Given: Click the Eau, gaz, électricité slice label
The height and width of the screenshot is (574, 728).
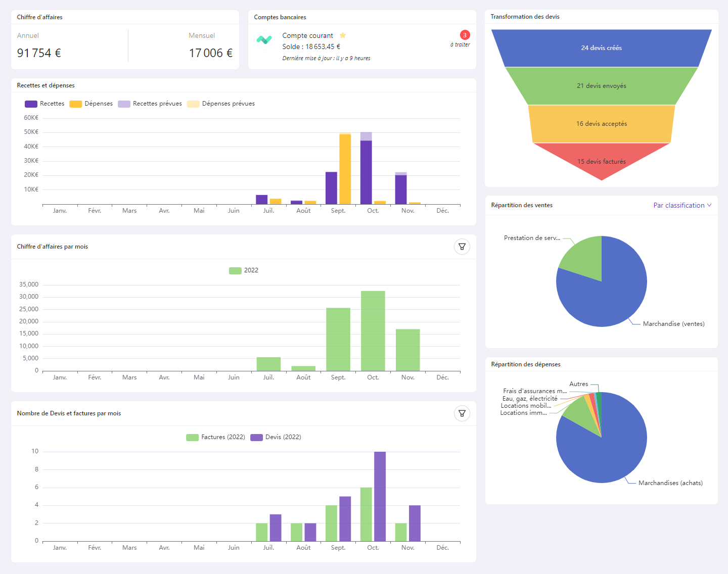Looking at the screenshot, I should coord(530,398).
